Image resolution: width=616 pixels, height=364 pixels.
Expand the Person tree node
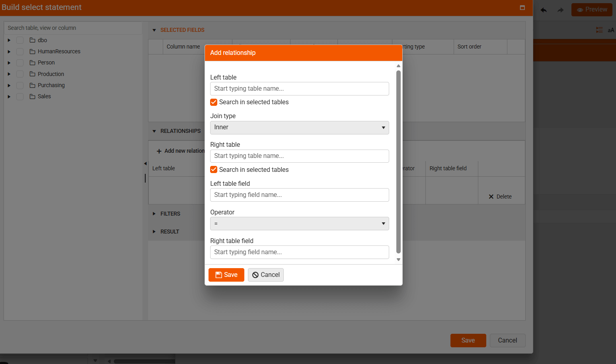coord(9,62)
